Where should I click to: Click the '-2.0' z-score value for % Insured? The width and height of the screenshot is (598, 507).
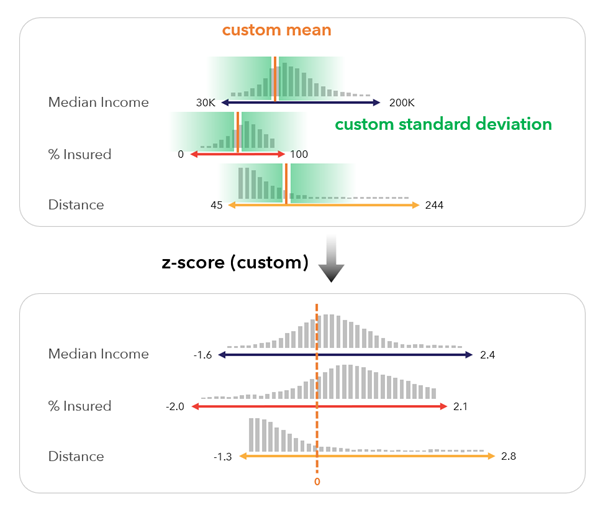pos(175,407)
